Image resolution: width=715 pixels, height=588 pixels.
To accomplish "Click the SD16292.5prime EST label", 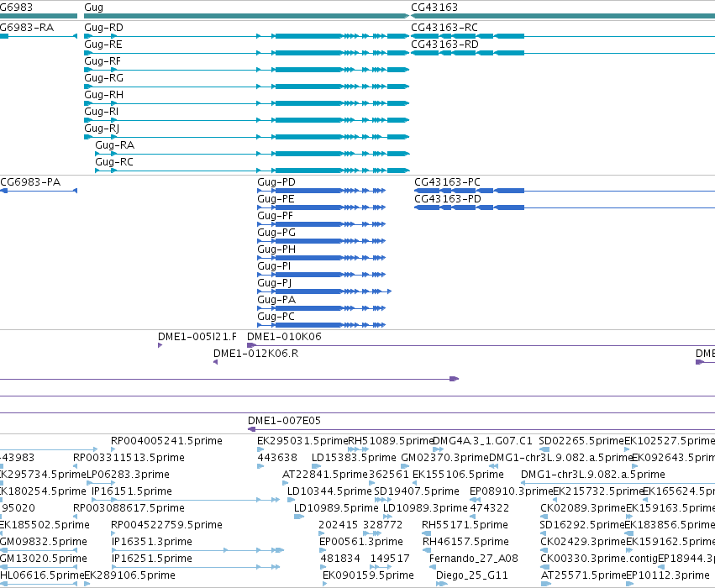I will (582, 525).
